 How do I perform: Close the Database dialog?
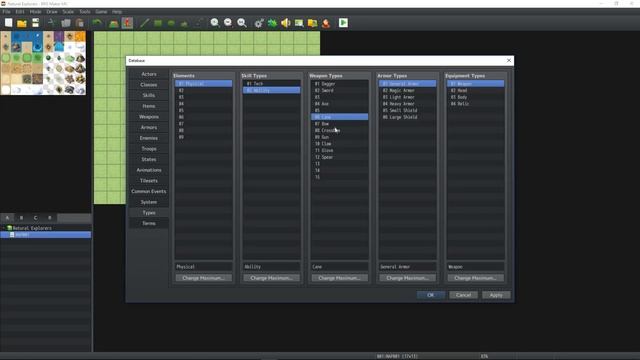point(509,60)
